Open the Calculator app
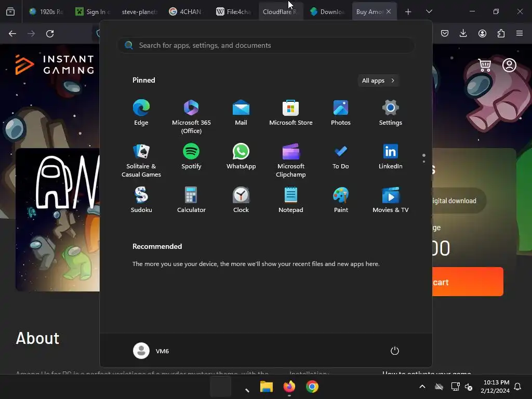 click(191, 200)
